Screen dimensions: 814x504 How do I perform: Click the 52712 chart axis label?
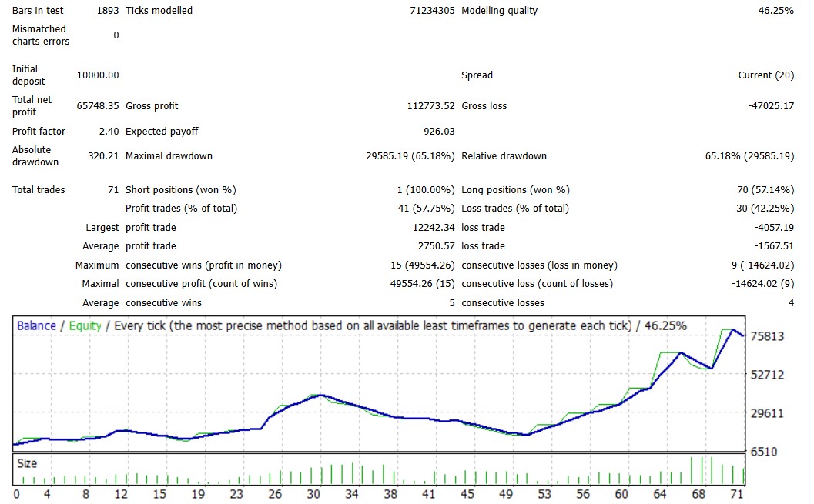click(x=767, y=375)
